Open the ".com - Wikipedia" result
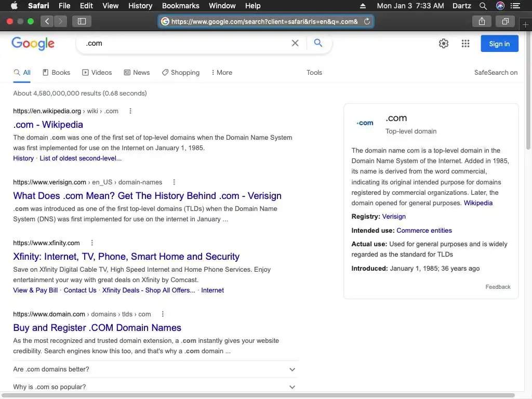The height and width of the screenshot is (399, 532). tap(48, 125)
